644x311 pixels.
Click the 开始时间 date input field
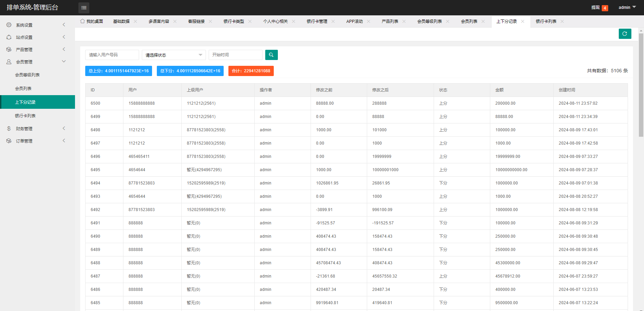tap(235, 55)
